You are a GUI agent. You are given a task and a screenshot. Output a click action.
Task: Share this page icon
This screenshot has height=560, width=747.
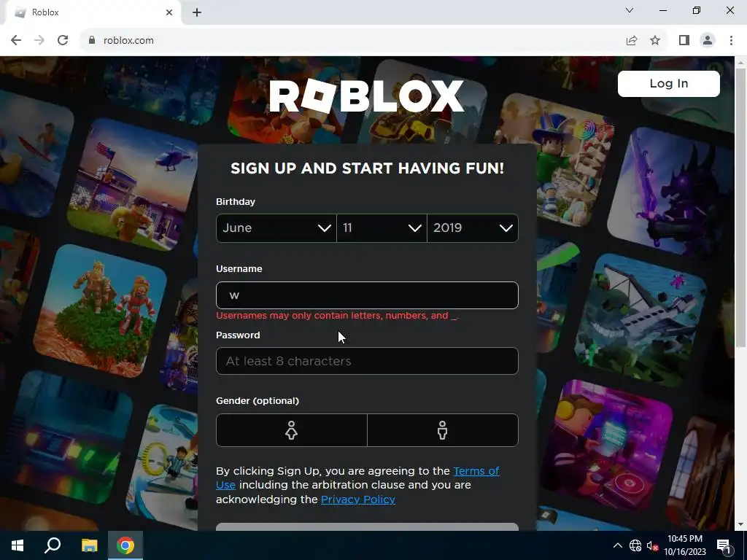coord(632,41)
